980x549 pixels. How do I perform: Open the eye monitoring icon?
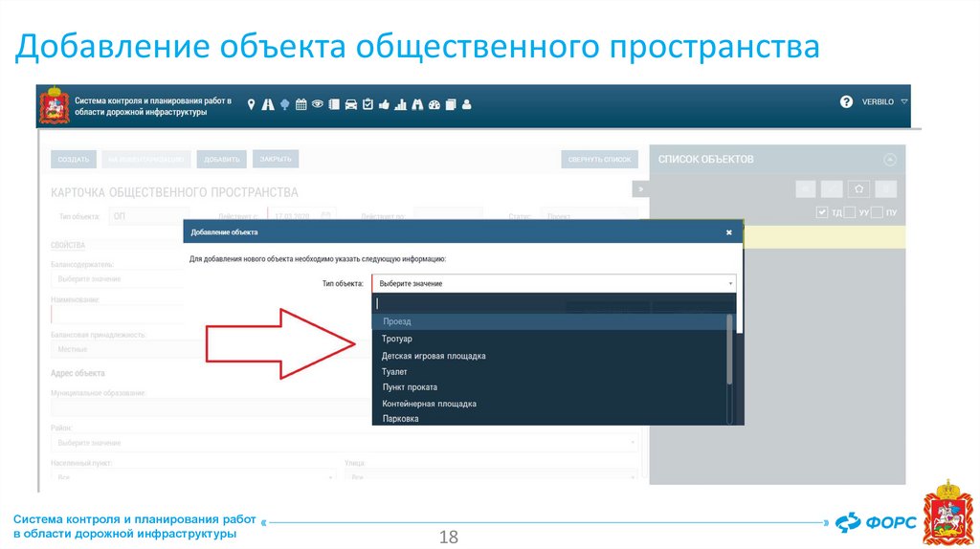click(318, 104)
